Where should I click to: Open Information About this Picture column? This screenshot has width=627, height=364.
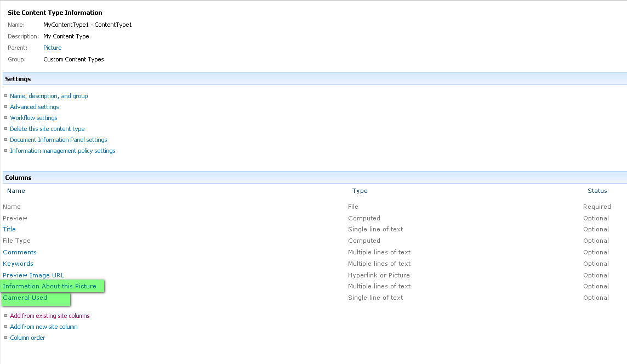click(49, 286)
